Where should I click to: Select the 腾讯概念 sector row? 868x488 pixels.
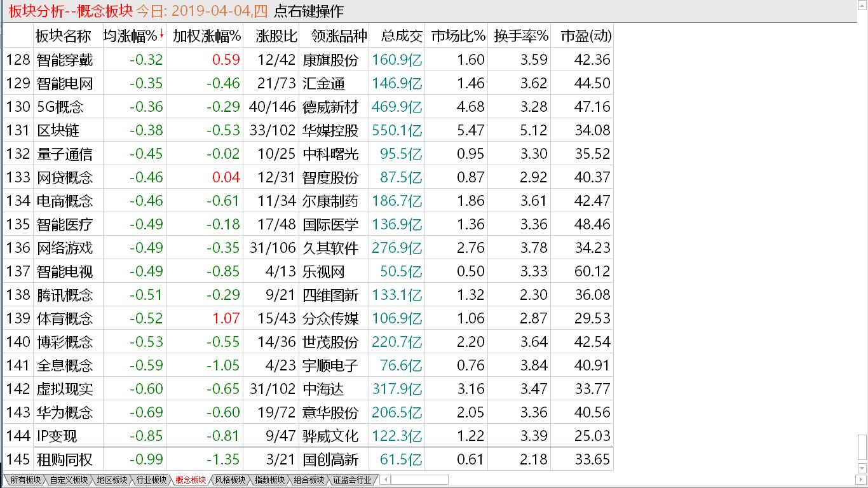click(308, 295)
